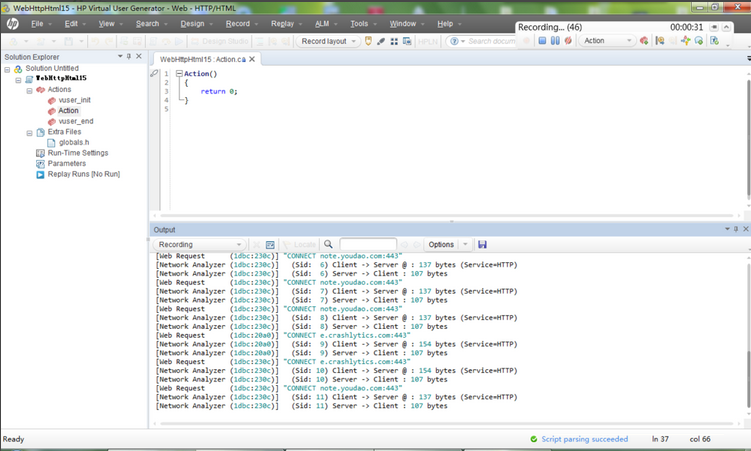Click the magnifier search icon in Output
This screenshot has width=751, height=451.
tap(328, 245)
